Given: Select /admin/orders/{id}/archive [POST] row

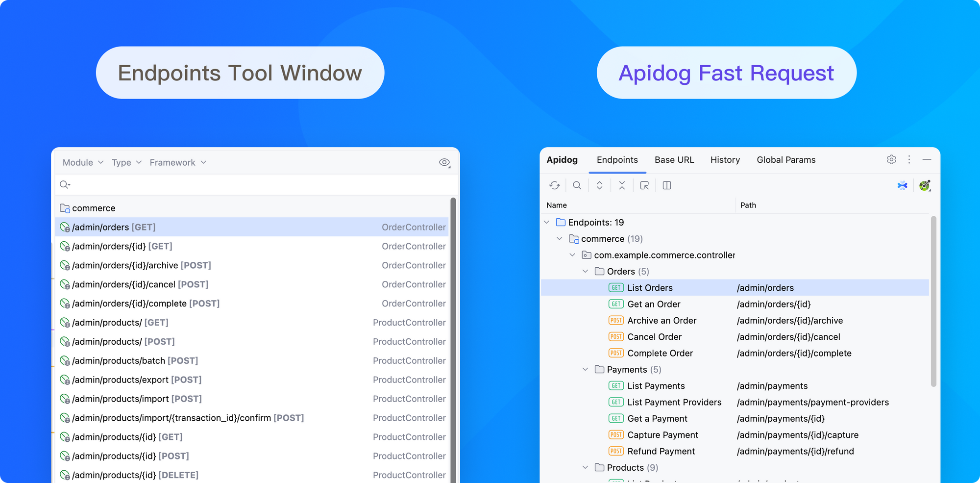Looking at the screenshot, I should 252,265.
